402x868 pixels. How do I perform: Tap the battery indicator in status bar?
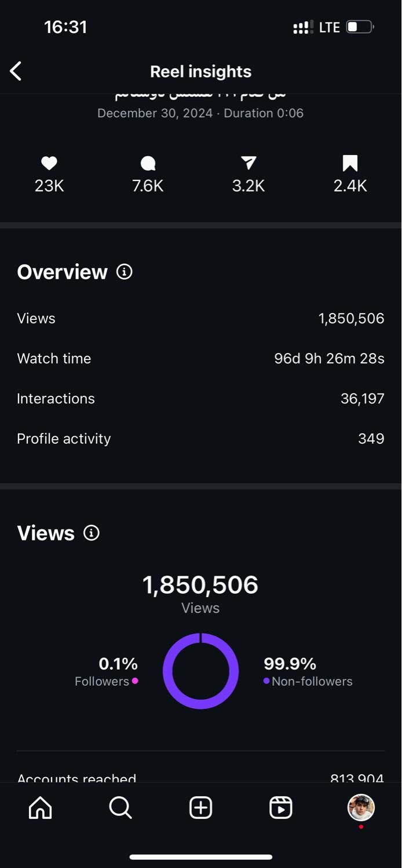point(360,27)
